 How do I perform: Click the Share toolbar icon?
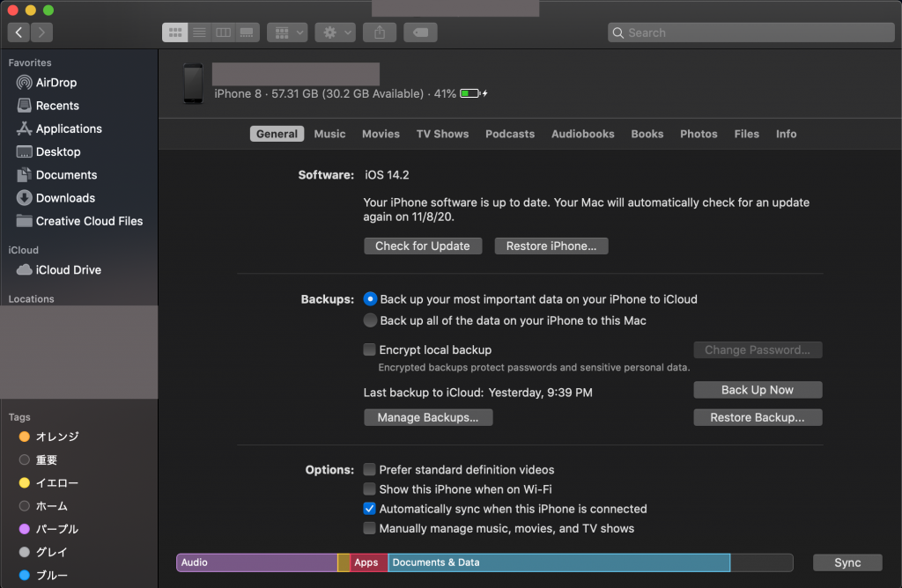(380, 33)
